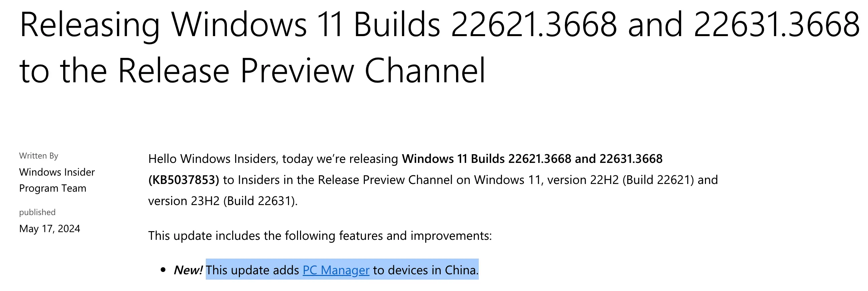
Task: Click the bullet point marker before New!
Action: pyautogui.click(x=163, y=270)
